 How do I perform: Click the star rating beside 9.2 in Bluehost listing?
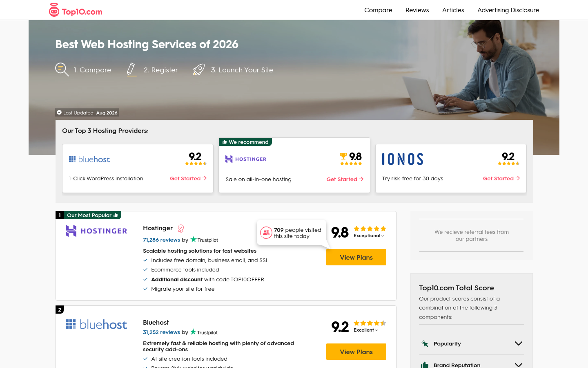[x=370, y=323]
